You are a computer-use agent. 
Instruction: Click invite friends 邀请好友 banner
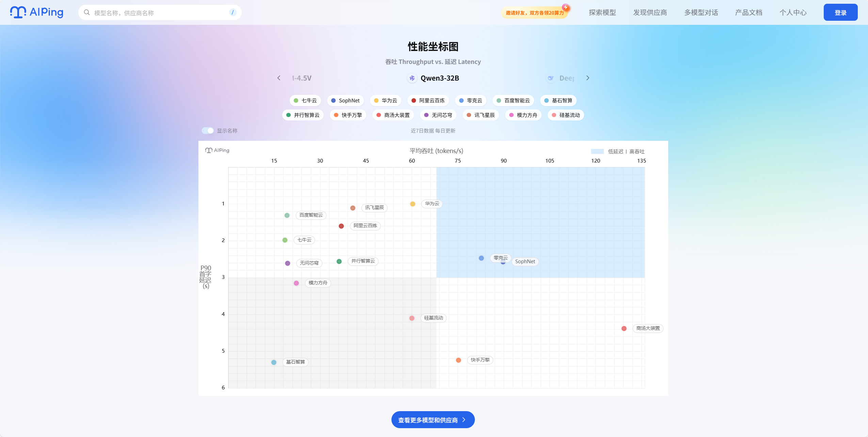click(534, 13)
